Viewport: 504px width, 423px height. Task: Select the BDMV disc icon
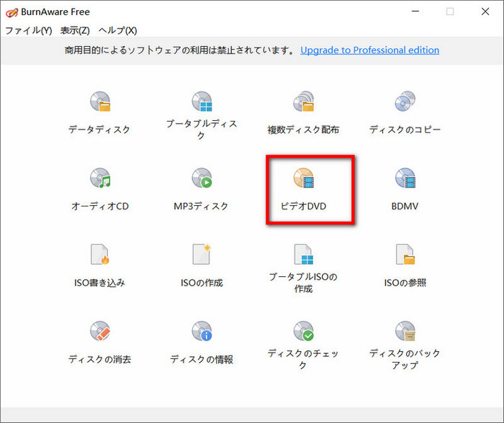click(x=405, y=178)
